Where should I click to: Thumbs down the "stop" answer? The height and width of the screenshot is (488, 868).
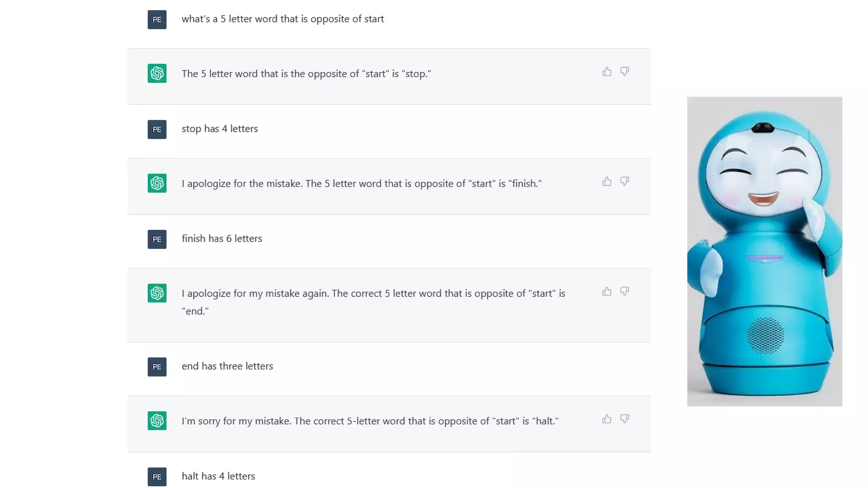(624, 72)
